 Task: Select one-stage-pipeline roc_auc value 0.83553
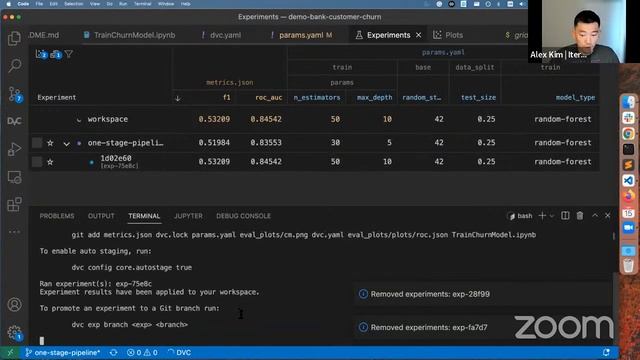point(266,142)
